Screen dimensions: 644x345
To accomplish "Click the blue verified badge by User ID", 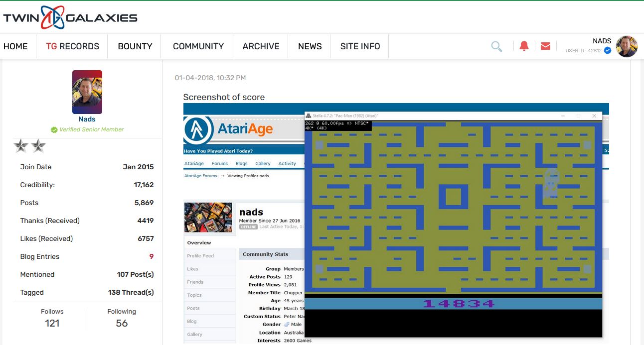I will tap(608, 50).
